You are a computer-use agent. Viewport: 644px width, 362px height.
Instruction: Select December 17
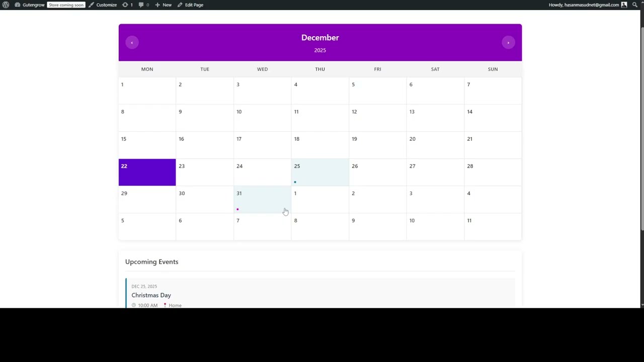pyautogui.click(x=262, y=145)
